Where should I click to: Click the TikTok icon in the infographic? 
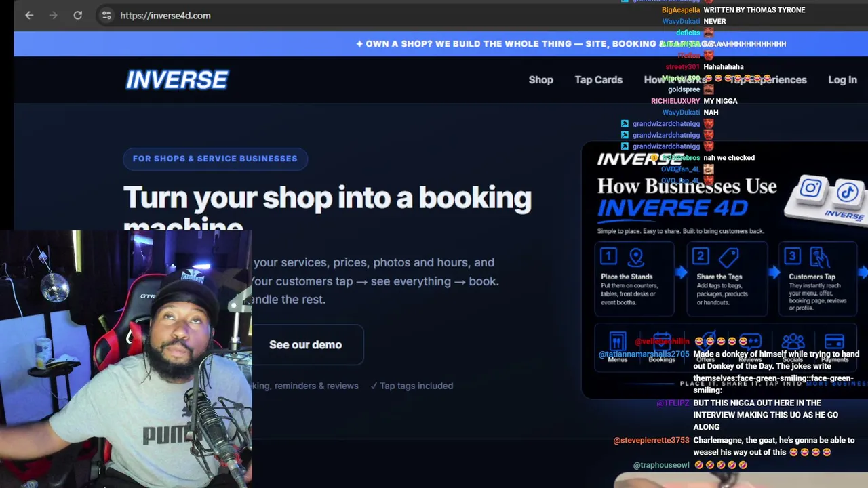[847, 192]
